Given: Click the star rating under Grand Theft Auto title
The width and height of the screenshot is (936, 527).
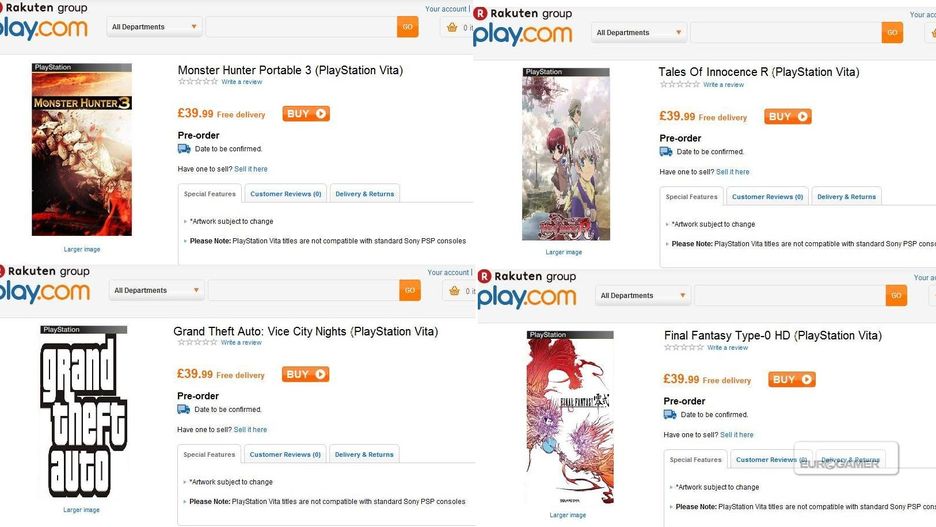Looking at the screenshot, I should pyautogui.click(x=197, y=342).
